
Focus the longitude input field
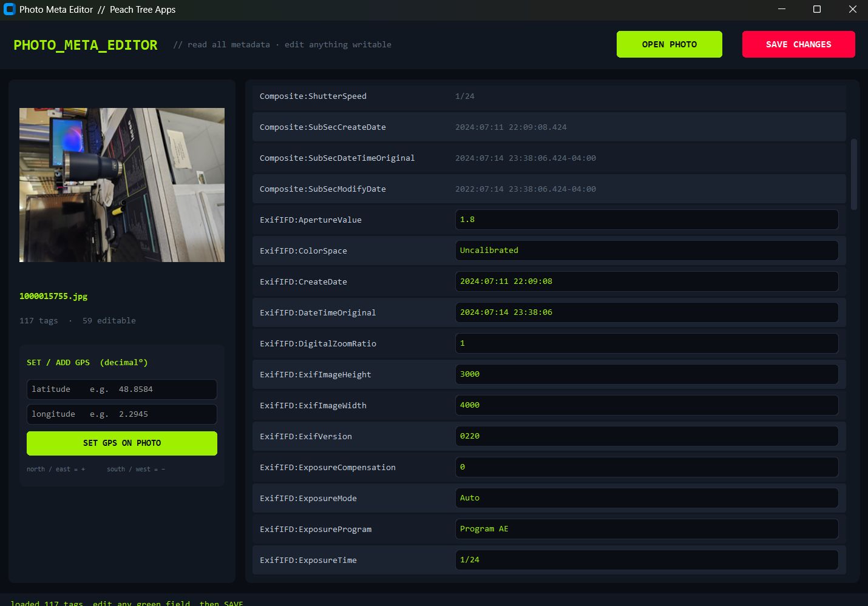pyautogui.click(x=122, y=414)
